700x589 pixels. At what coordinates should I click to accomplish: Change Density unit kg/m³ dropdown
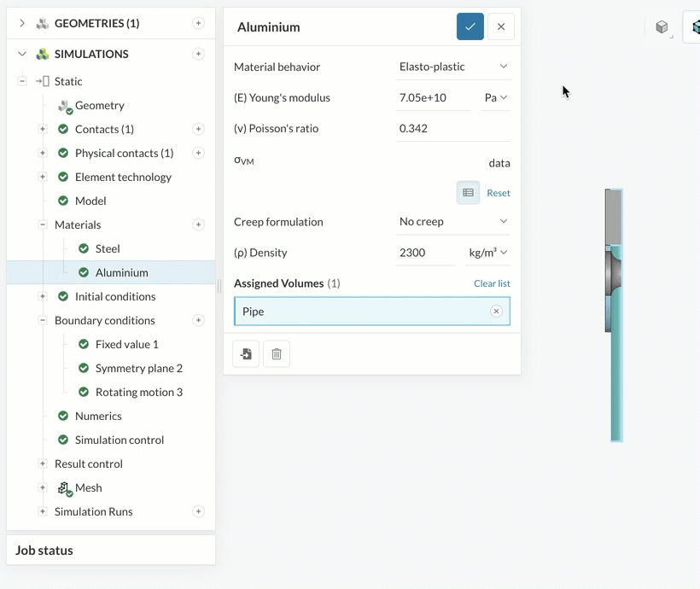click(x=487, y=253)
